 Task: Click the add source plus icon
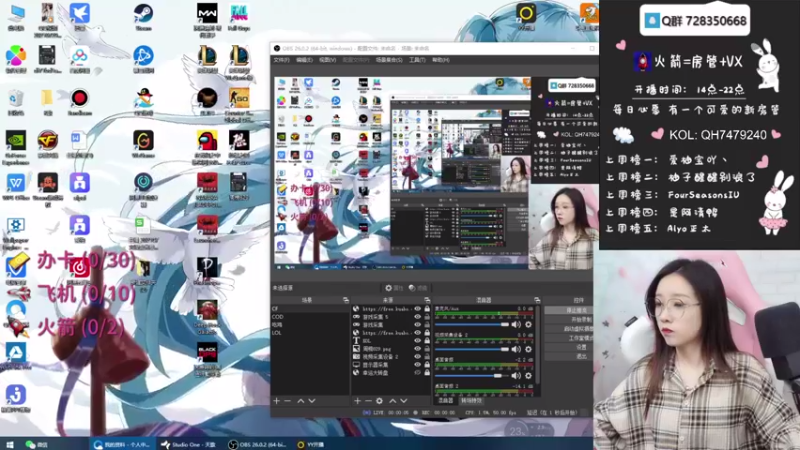coord(357,401)
